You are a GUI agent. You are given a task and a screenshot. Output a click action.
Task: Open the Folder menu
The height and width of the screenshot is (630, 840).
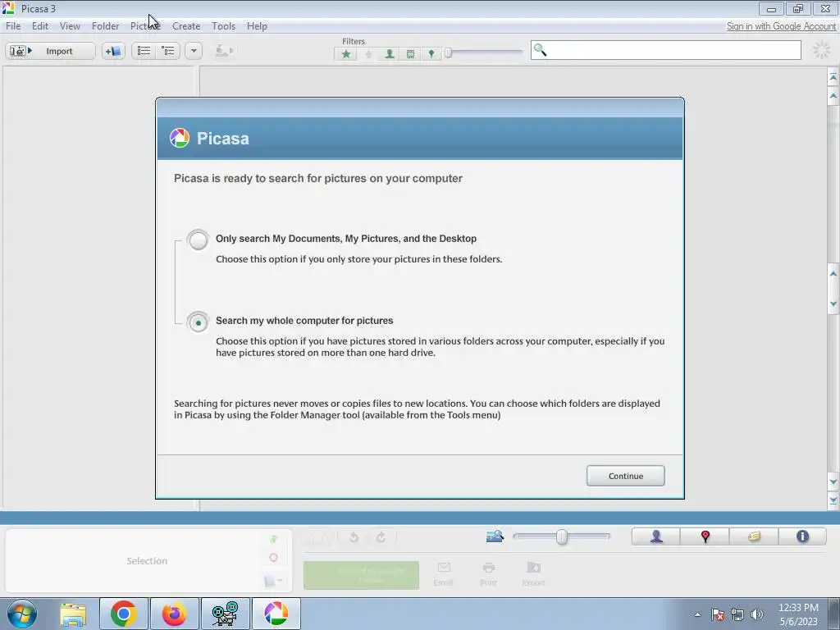click(x=105, y=25)
